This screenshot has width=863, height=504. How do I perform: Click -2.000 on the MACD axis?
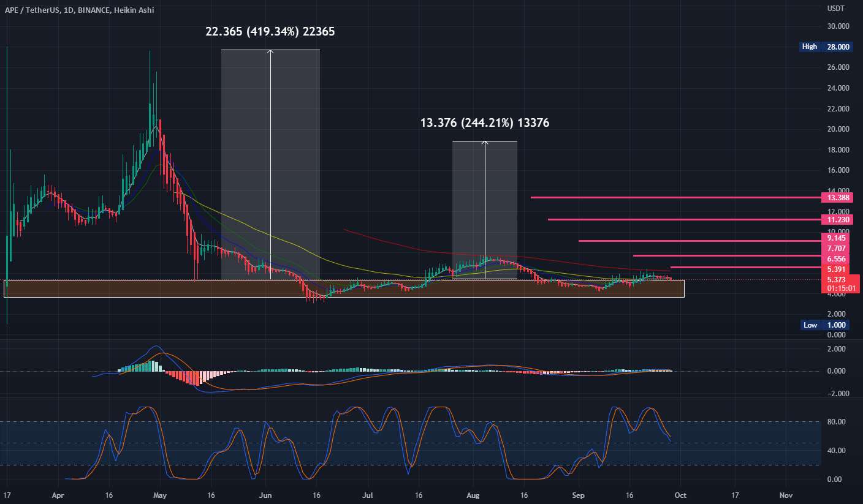(837, 394)
